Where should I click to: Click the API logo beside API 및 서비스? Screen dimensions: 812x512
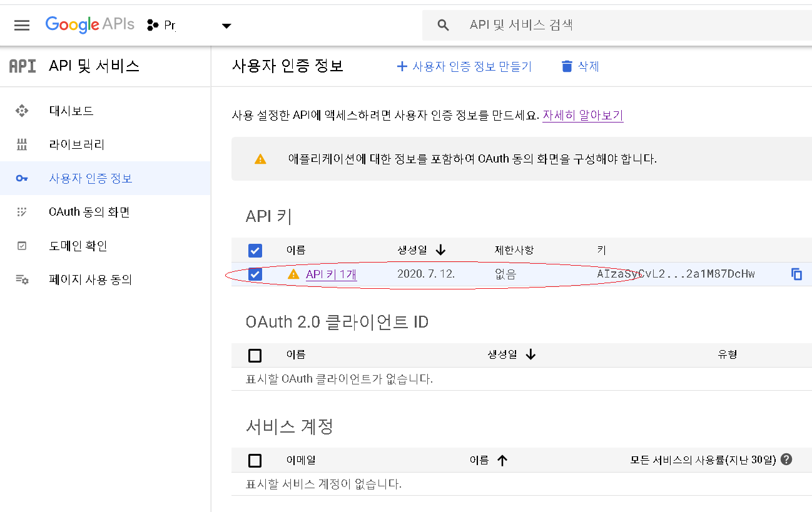pos(23,66)
